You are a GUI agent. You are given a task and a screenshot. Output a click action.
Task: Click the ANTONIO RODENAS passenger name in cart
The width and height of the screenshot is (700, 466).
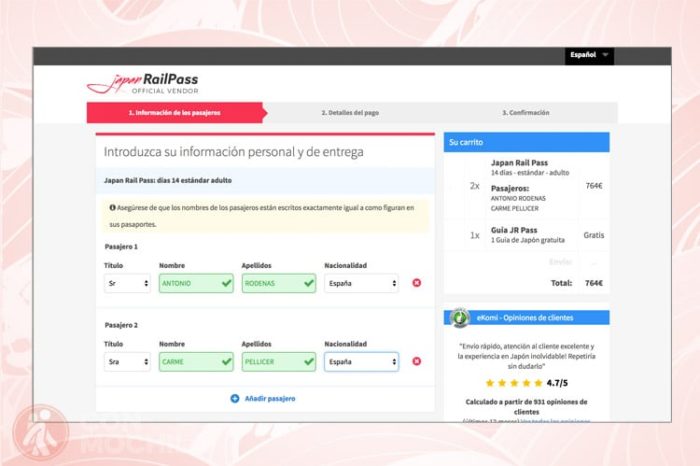coord(518,199)
